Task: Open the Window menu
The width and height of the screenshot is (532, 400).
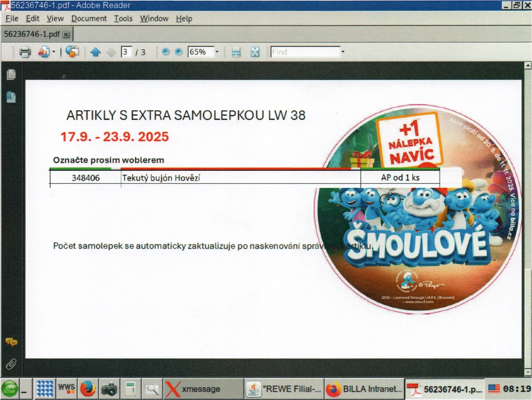Action: point(154,19)
